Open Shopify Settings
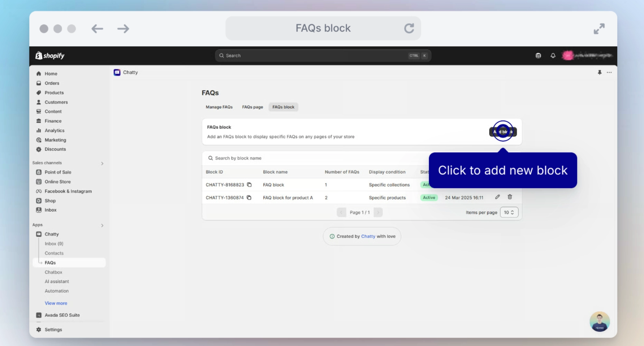The width and height of the screenshot is (644, 346). [x=53, y=329]
